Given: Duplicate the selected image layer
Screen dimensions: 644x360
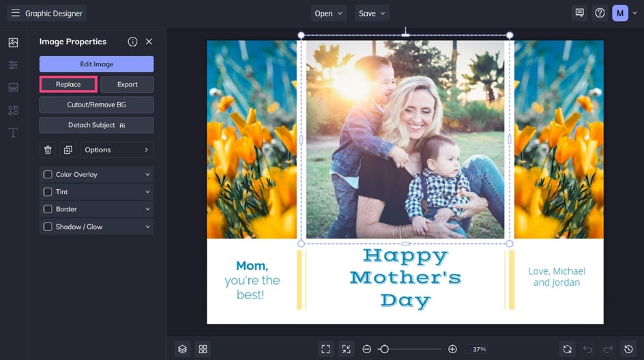Looking at the screenshot, I should coord(68,150).
